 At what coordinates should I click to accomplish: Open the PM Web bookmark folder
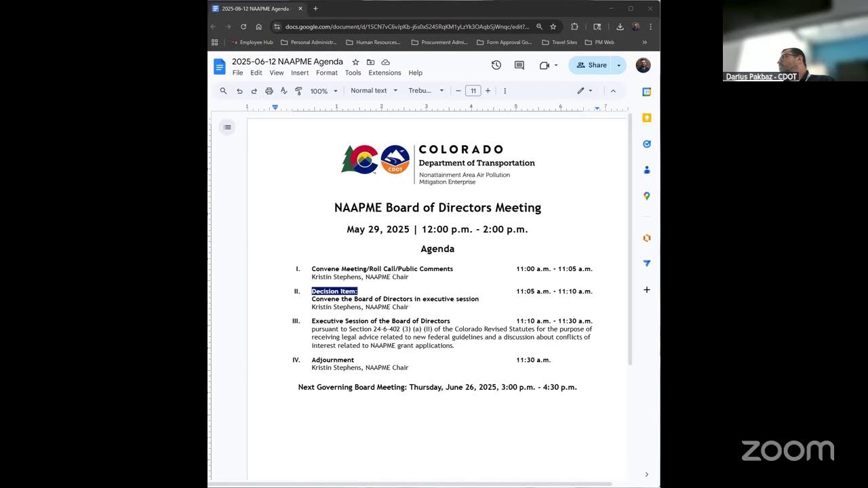(599, 42)
